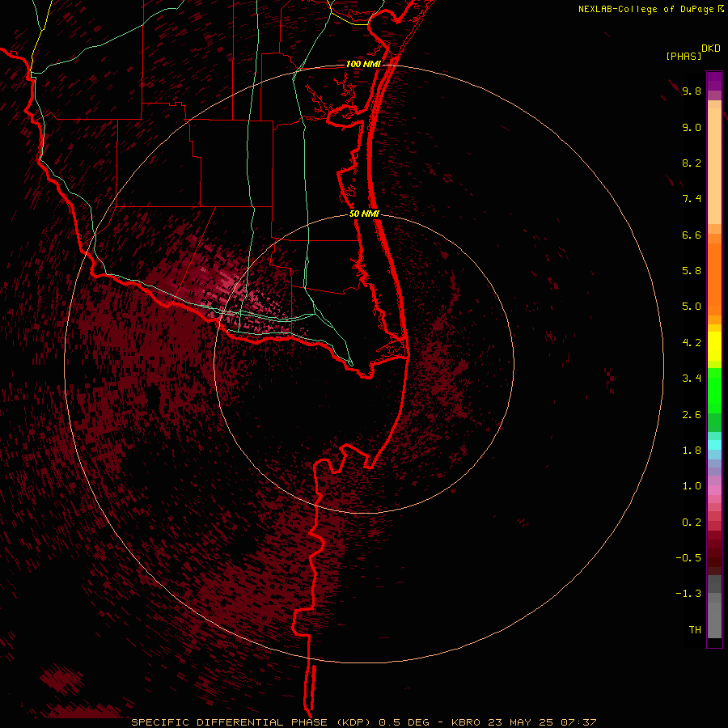Viewport: 728px width, 728px height.
Task: Click the 0.2 scale value
Action: click(692, 523)
